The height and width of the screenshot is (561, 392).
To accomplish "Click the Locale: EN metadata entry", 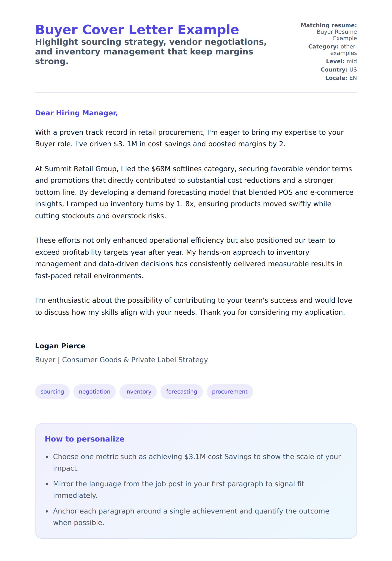I will point(341,78).
